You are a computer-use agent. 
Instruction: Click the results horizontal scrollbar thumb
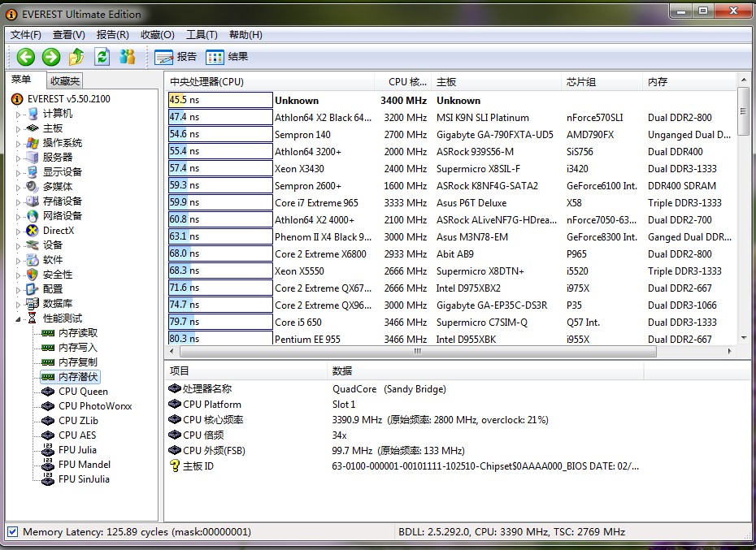[x=418, y=352]
